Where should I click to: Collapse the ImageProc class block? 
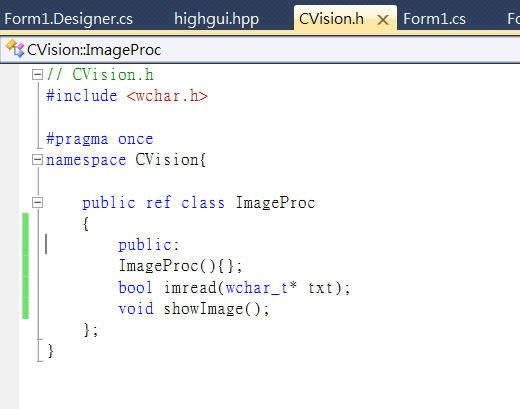(37, 202)
